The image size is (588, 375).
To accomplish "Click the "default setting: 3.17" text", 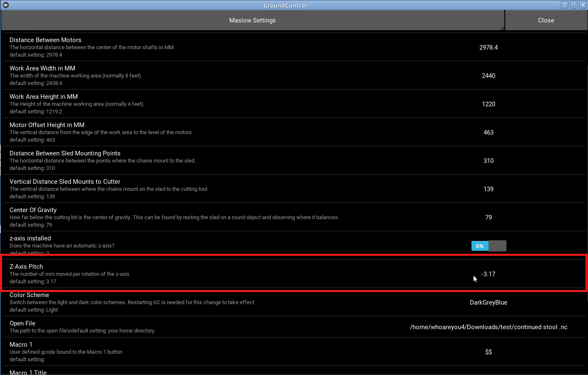I will click(x=33, y=282).
